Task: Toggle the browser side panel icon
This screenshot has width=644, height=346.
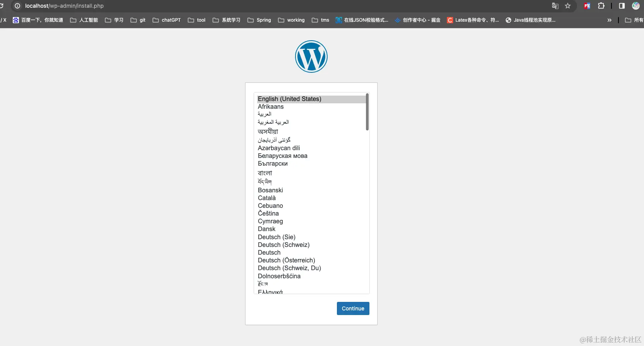Action: click(622, 6)
